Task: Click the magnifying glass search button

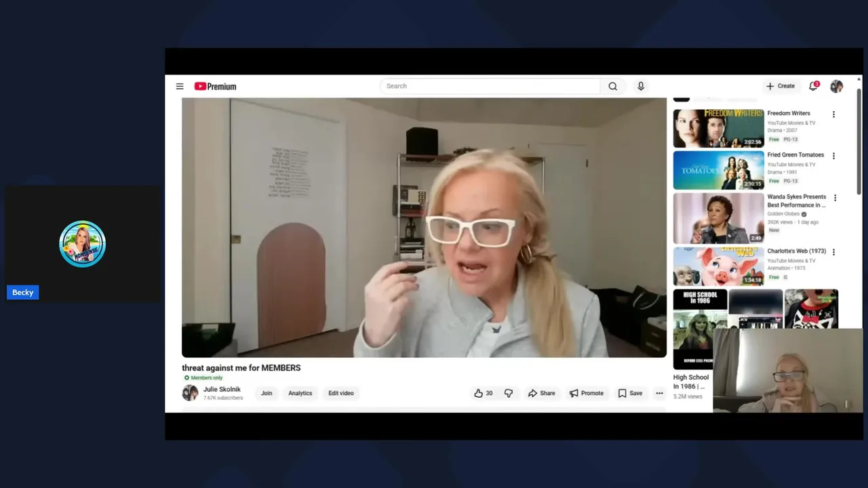Action: (x=613, y=86)
